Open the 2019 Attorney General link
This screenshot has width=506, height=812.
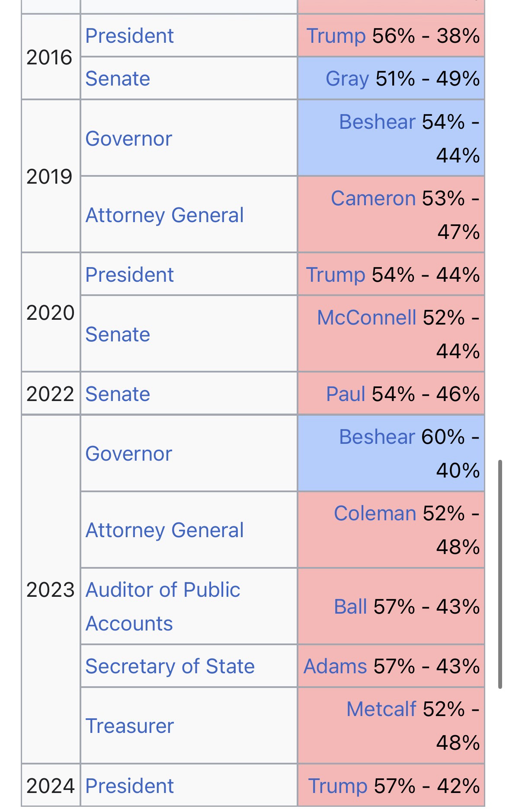click(164, 215)
